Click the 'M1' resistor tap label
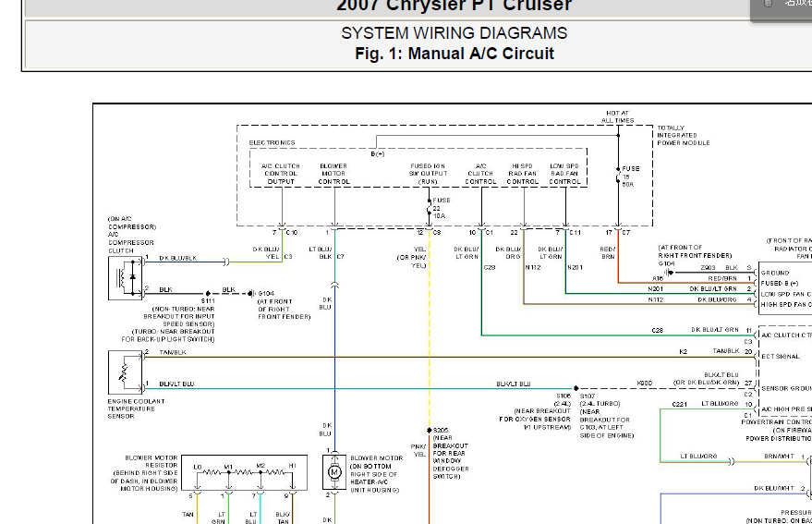 [x=228, y=467]
